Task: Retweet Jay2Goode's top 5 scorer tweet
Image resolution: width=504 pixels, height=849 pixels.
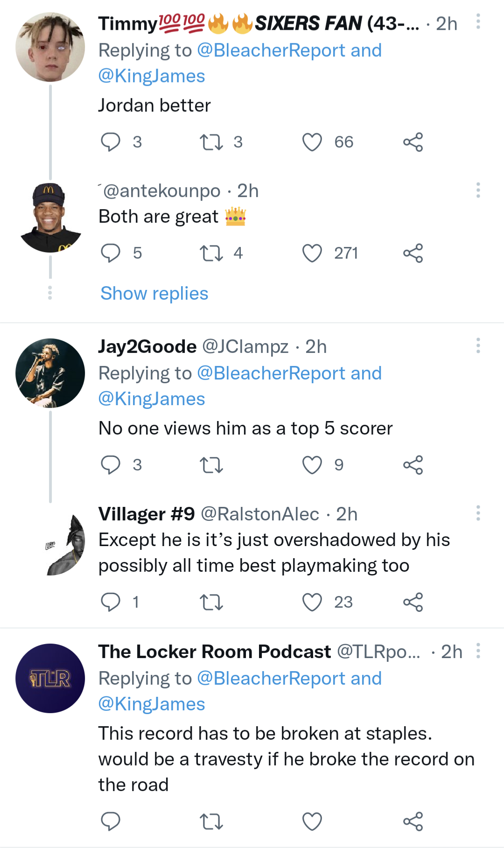Action: tap(211, 465)
